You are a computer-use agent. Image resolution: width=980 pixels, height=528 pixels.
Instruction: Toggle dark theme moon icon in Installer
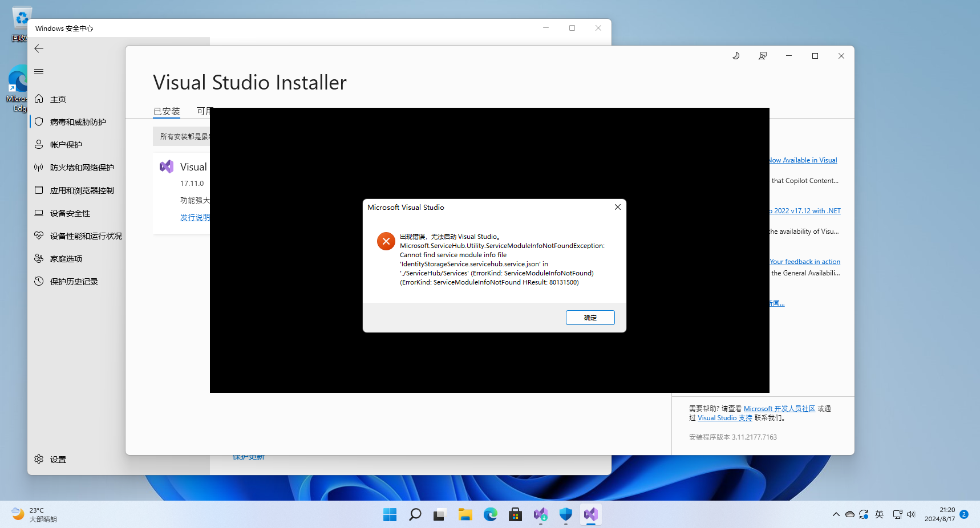point(736,56)
